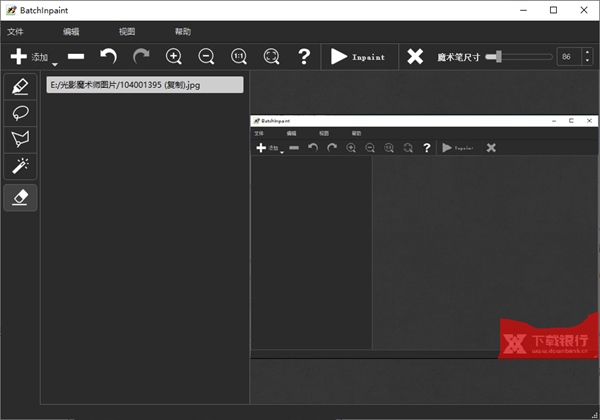Open the 文件 (File) menu
The height and width of the screenshot is (420, 600).
15,32
